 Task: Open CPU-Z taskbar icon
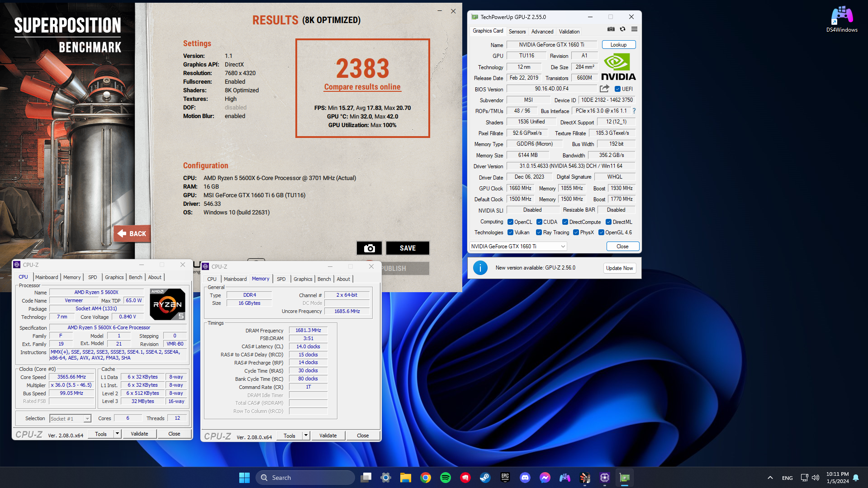pyautogui.click(x=605, y=478)
